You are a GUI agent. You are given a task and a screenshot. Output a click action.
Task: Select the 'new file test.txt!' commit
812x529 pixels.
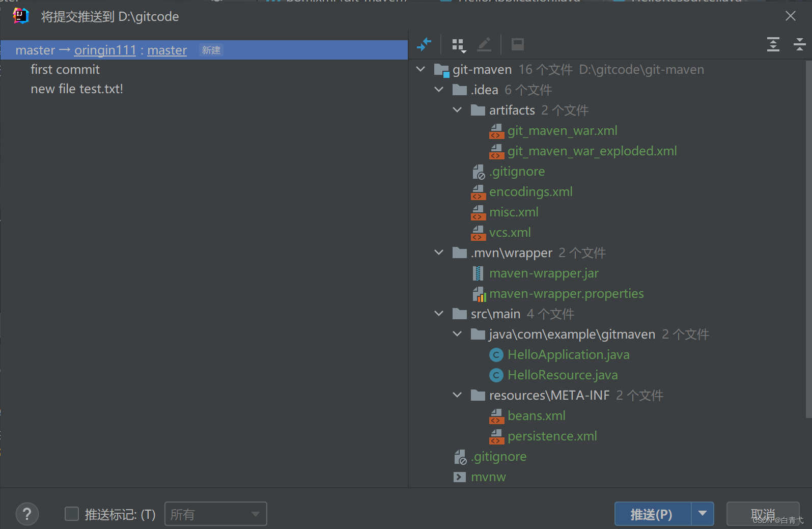click(x=77, y=89)
